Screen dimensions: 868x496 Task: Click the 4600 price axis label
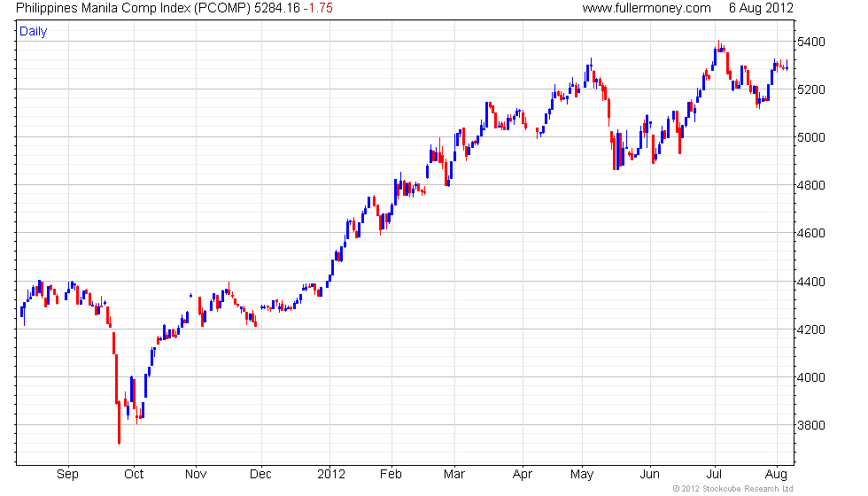811,233
